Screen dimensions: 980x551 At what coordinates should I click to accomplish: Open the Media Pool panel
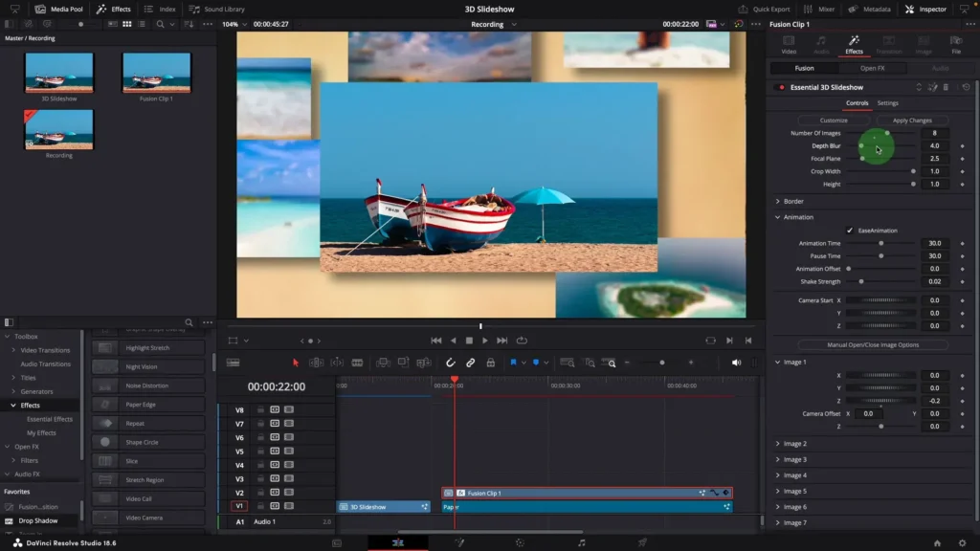coord(60,10)
